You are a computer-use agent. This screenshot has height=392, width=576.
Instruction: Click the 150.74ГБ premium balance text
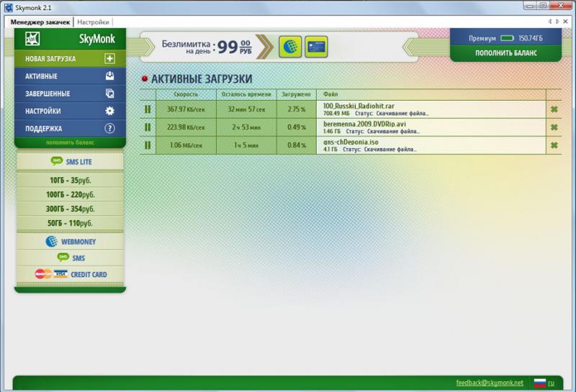(531, 38)
